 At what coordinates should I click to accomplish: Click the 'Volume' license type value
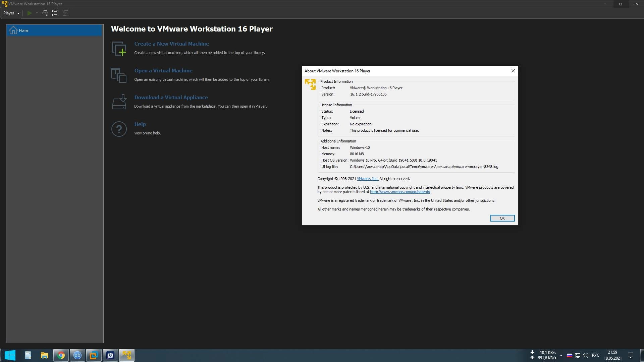coord(356,118)
